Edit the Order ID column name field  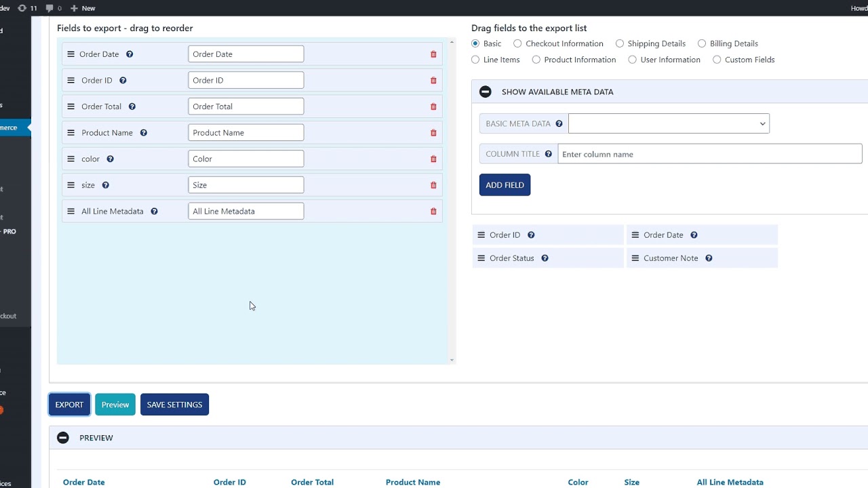coord(246,80)
